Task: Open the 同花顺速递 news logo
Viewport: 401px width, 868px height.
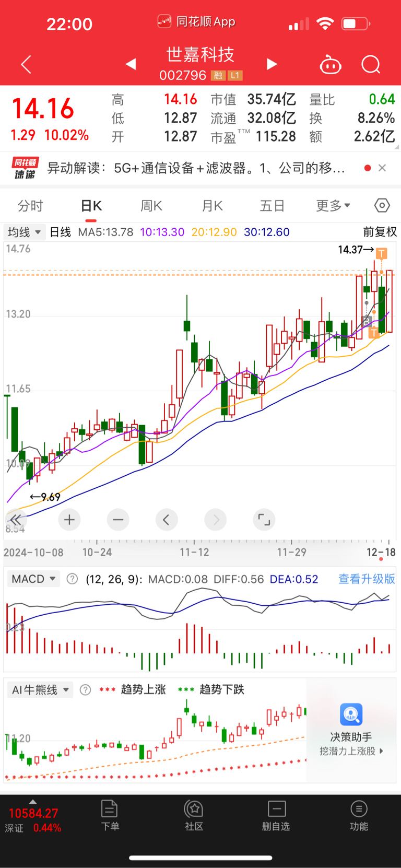Action: coord(25,168)
